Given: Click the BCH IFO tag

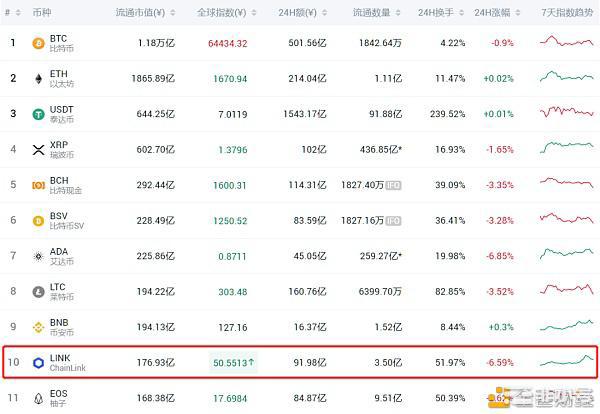Looking at the screenshot, I should (393, 186).
